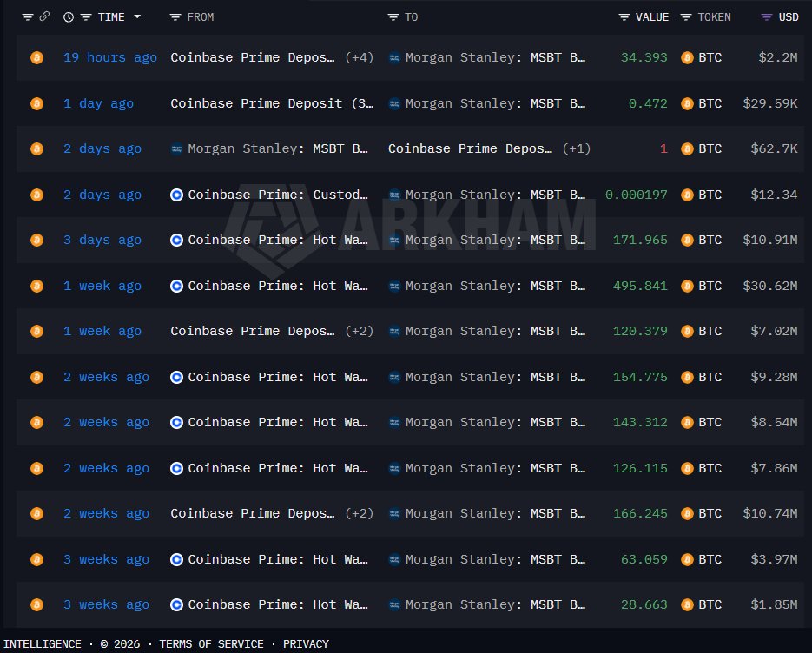Click TOKEN column header label
This screenshot has height=653, width=812.
[x=714, y=17]
